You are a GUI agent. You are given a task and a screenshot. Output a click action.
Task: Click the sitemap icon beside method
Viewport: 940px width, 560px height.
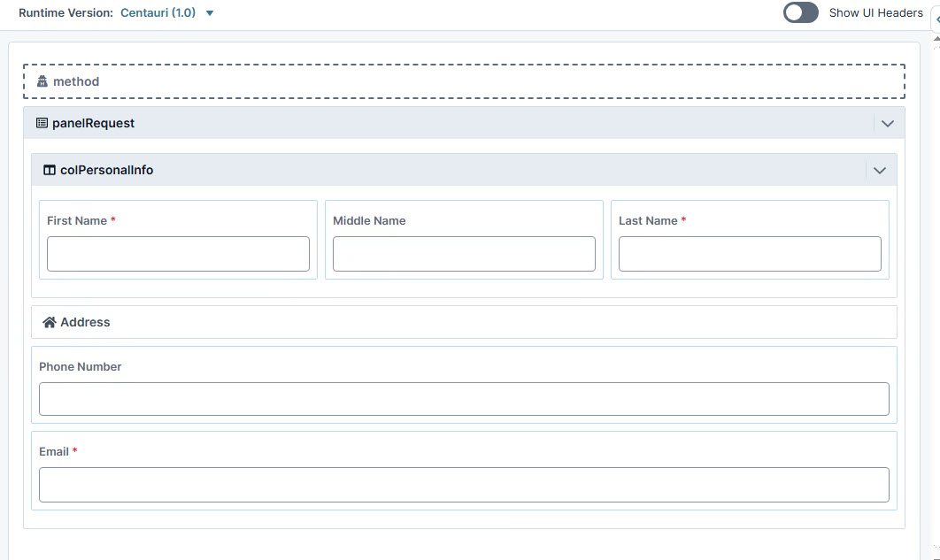42,81
